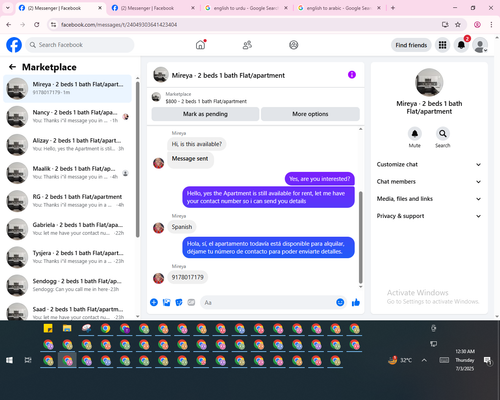The height and width of the screenshot is (400, 500).
Task: Click the Search Facebook field
Action: (x=80, y=45)
